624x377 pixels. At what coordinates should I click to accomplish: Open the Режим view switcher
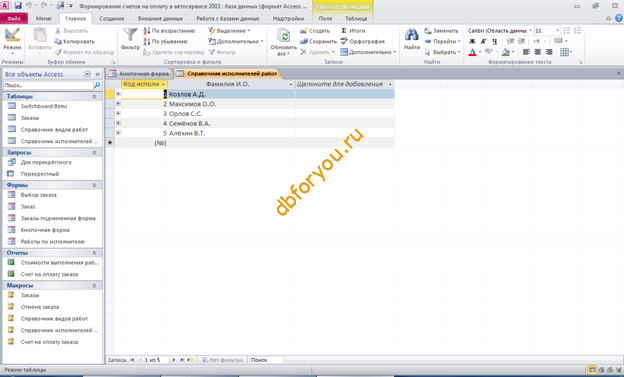click(x=12, y=42)
